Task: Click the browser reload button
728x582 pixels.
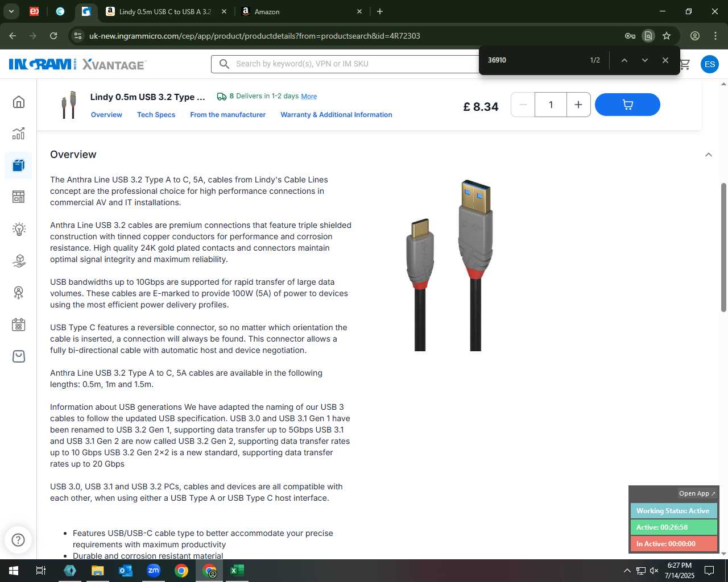Action: tap(53, 36)
